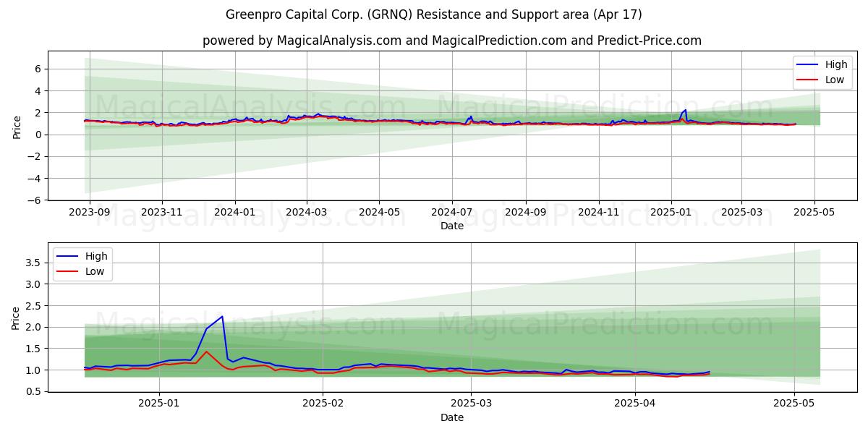Click the '−4' y-axis tick of the top chart
This screenshot has height=434, width=868.
pyautogui.click(x=35, y=178)
